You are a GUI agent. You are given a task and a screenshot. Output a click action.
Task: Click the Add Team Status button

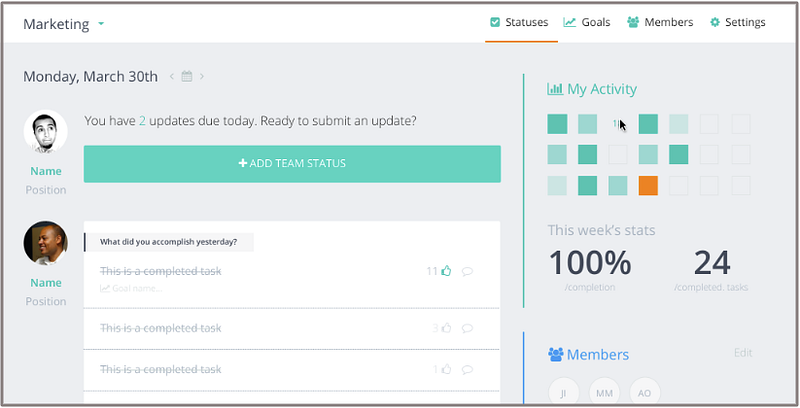pyautogui.click(x=292, y=164)
